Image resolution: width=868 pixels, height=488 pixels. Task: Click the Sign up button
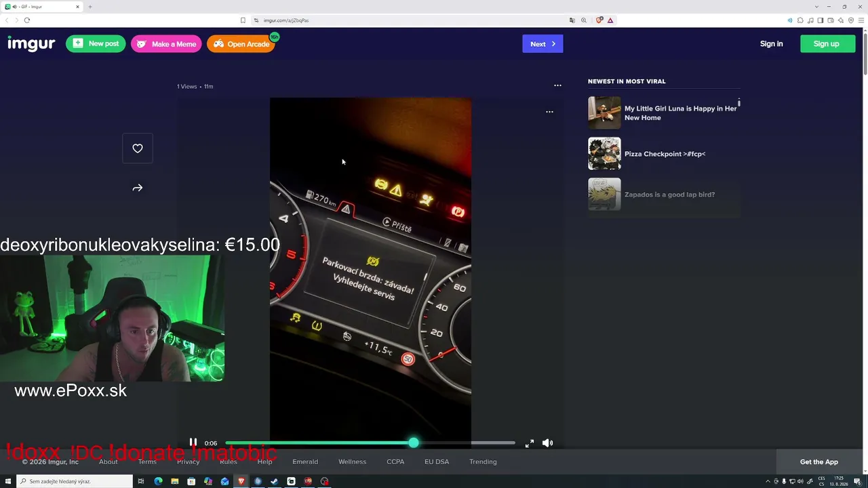[826, 44]
